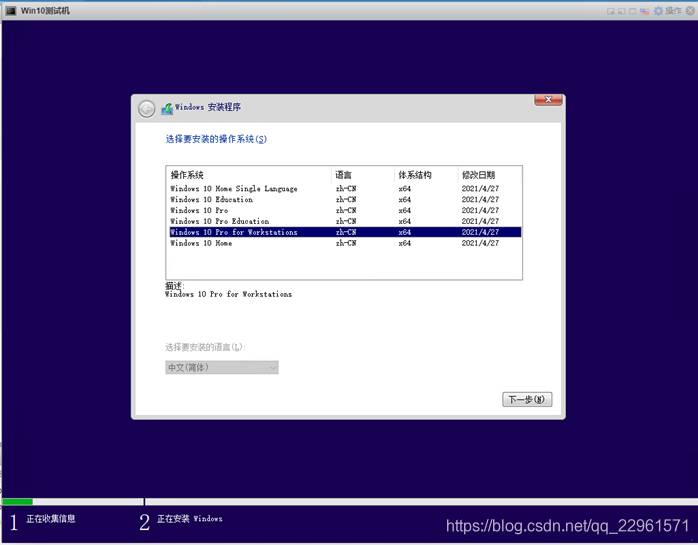Image resolution: width=698 pixels, height=545 pixels.
Task: Open the 操作 actions menu
Action: [x=674, y=10]
